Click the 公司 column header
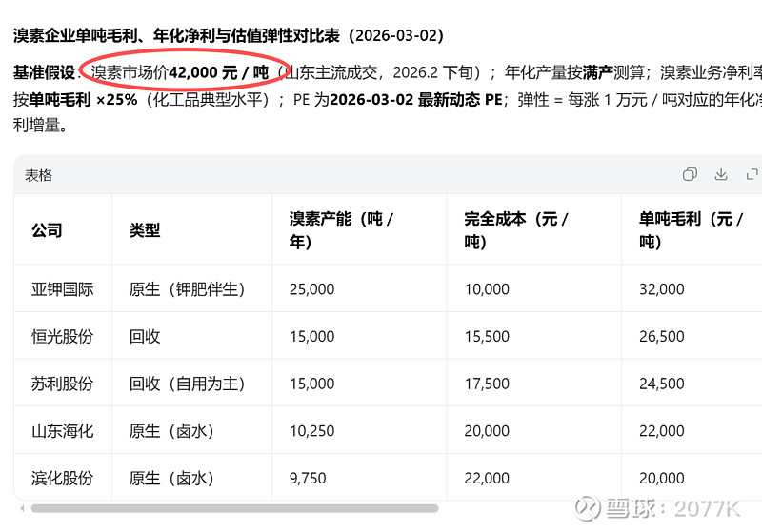Viewport: 762px width, 532px height. [x=47, y=230]
